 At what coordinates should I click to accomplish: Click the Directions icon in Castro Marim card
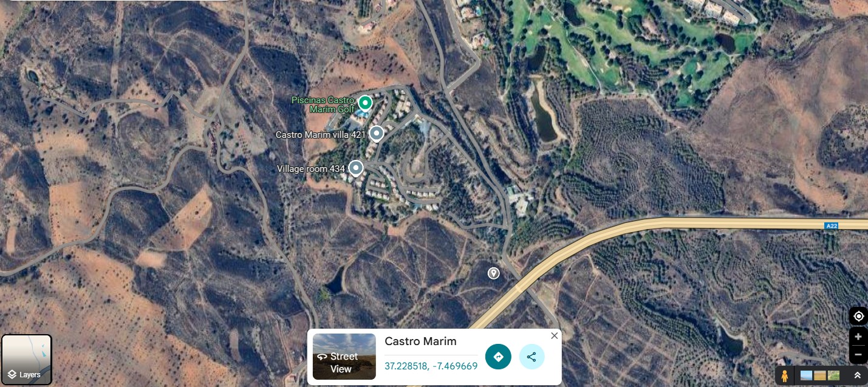[x=498, y=357]
